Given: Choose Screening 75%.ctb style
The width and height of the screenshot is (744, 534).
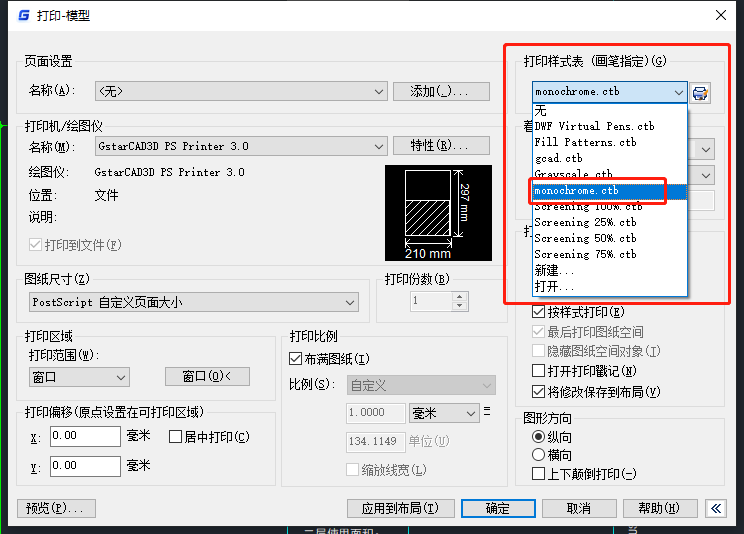Looking at the screenshot, I should (x=609, y=254).
